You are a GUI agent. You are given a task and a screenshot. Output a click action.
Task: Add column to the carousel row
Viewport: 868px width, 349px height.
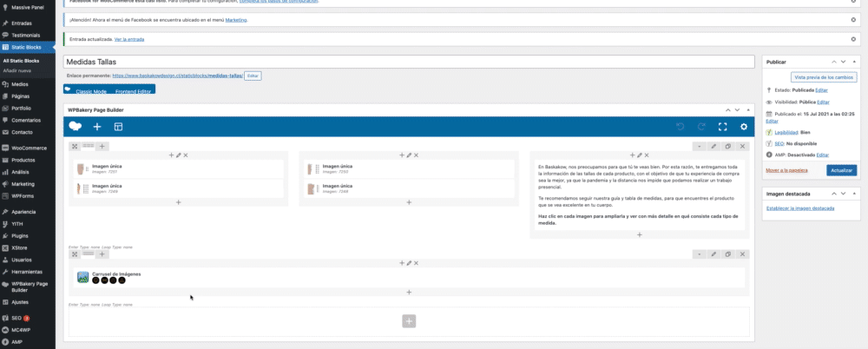tap(102, 254)
